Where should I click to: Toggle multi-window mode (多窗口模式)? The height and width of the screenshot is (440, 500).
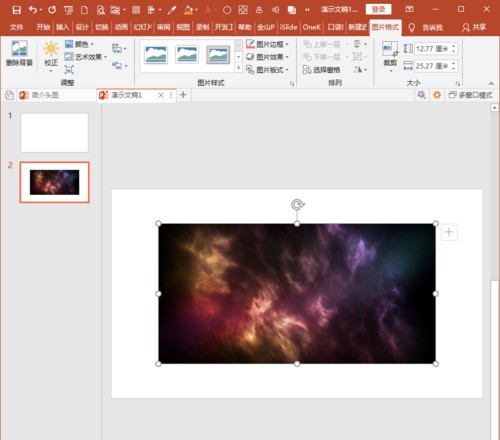click(470, 95)
